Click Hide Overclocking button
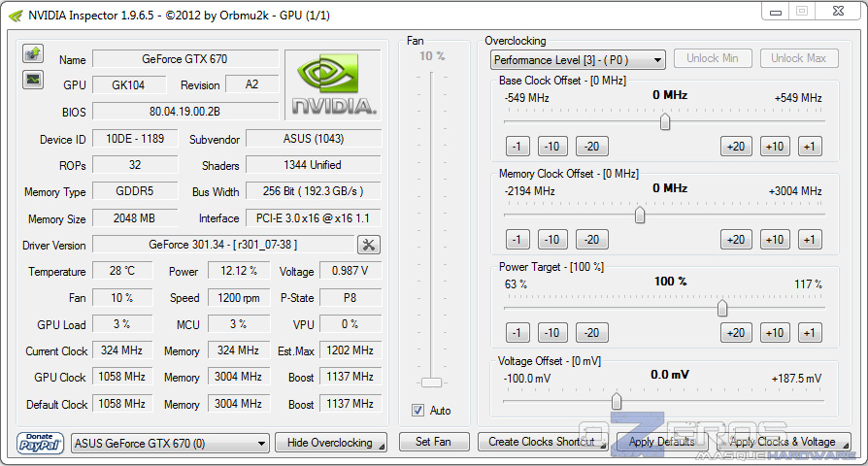Screen dimensions: 868x466 (330, 443)
